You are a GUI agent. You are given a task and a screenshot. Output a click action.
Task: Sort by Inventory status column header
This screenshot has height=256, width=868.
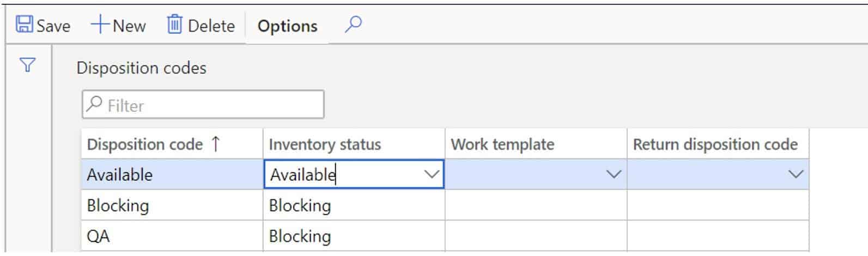325,145
